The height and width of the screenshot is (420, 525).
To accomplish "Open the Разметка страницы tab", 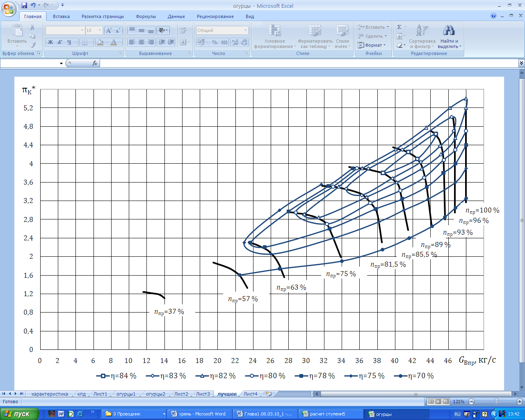I will pyautogui.click(x=103, y=16).
